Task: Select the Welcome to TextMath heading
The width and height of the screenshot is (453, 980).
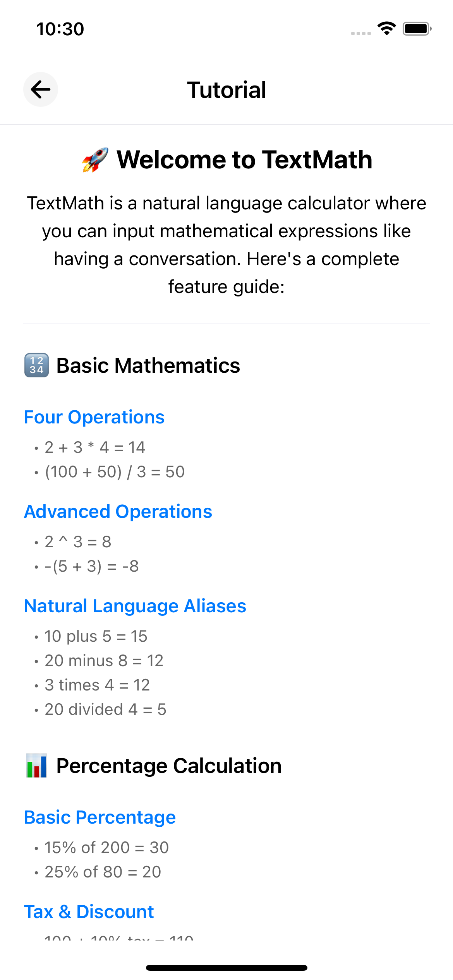Action: tap(244, 159)
